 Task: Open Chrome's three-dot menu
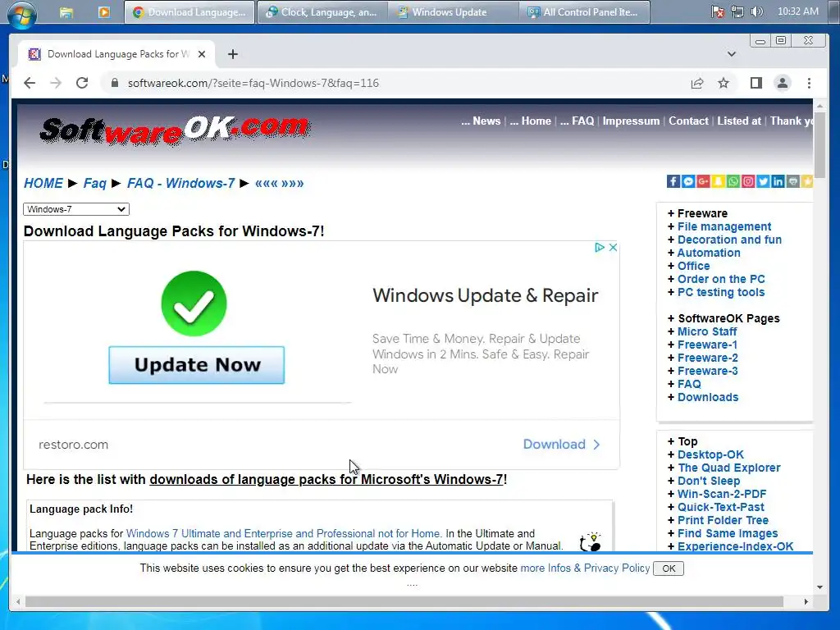click(809, 83)
